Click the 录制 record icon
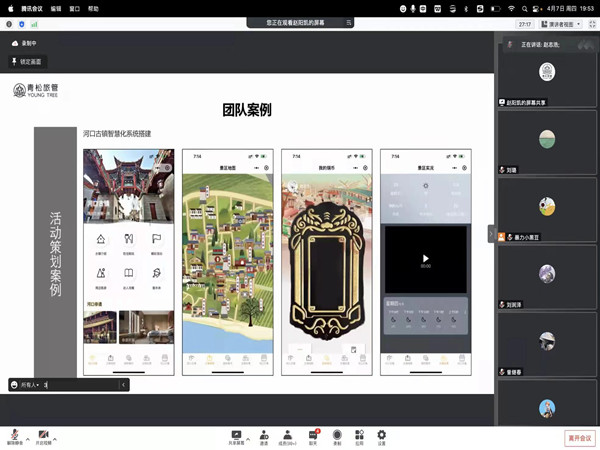 click(x=337, y=435)
